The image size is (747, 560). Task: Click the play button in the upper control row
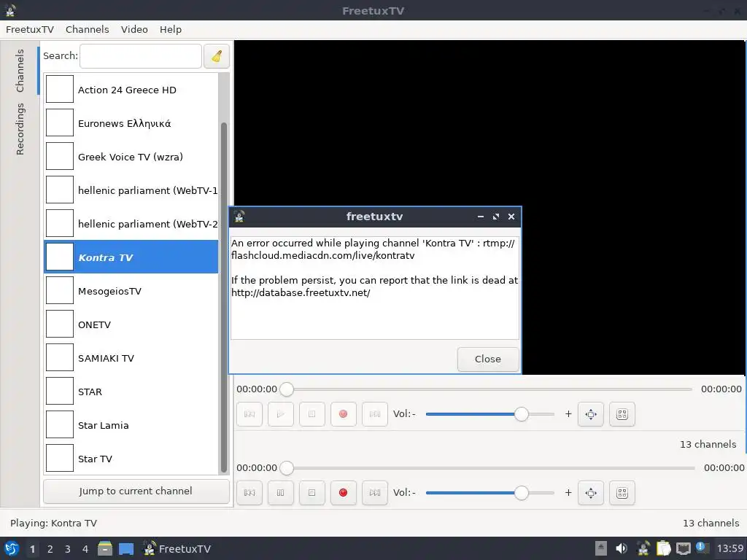(281, 414)
